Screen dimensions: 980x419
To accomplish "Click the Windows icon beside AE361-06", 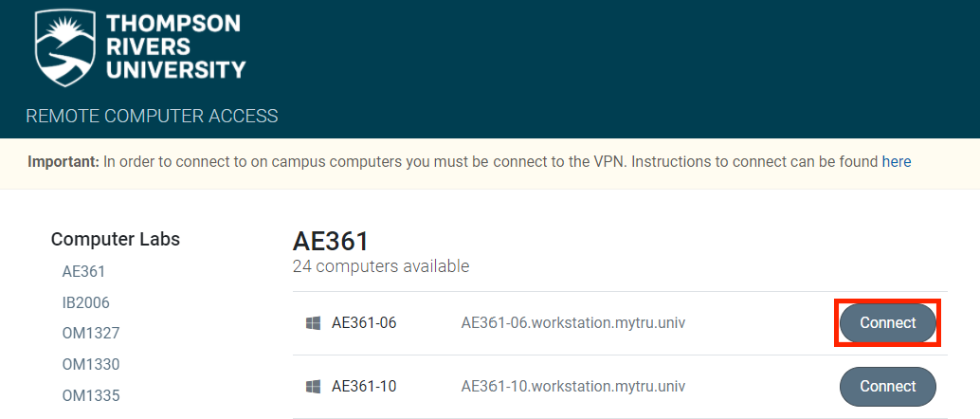I will click(x=313, y=323).
